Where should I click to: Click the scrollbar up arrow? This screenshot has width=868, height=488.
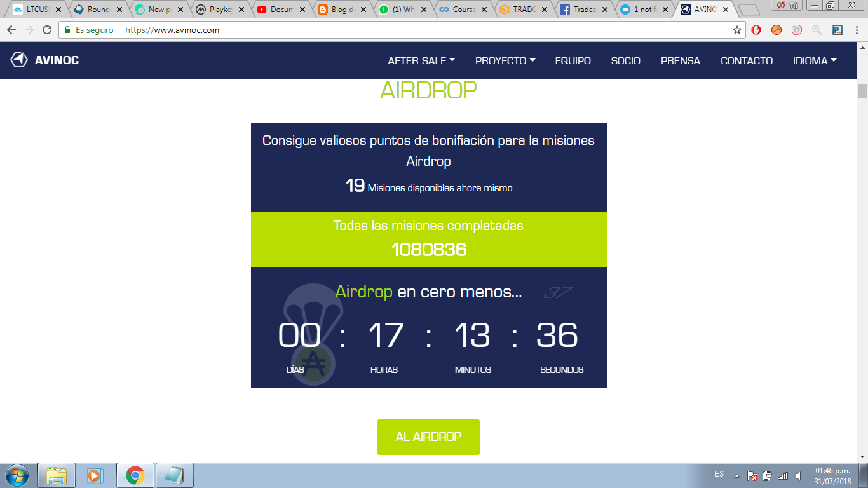point(862,48)
